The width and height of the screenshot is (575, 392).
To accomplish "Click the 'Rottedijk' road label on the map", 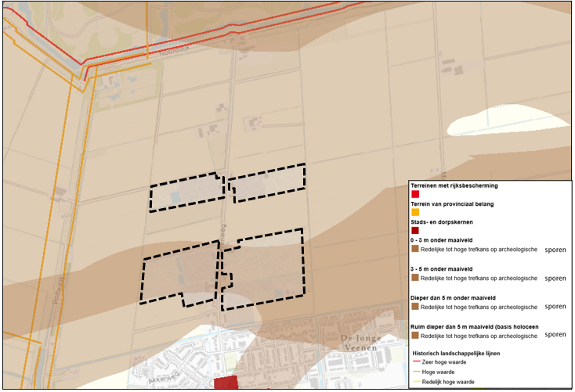I will click(x=57, y=290).
